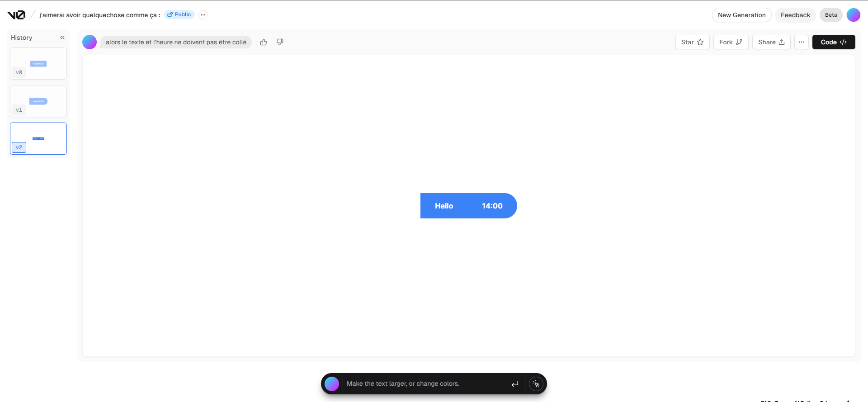Activate the element picker cursor icon
Viewport: 868px width, 402px height.
(536, 384)
